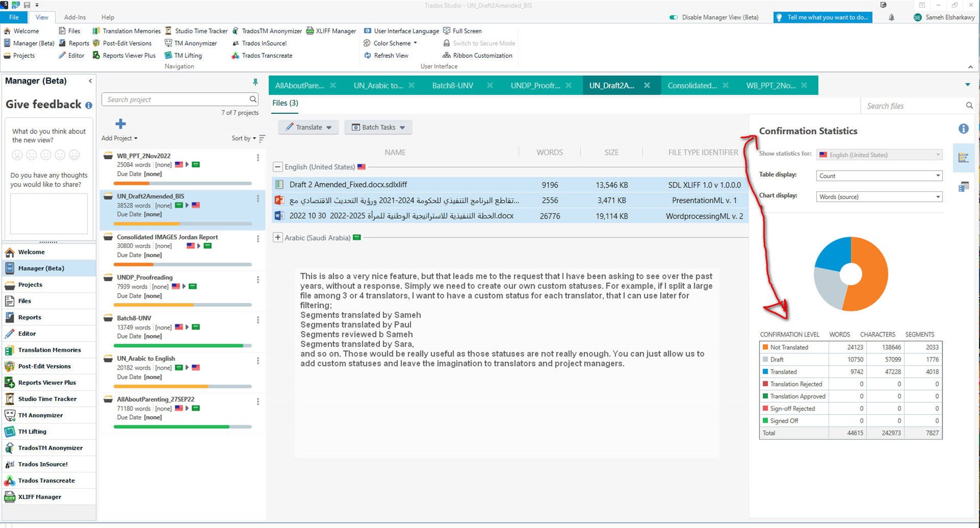Click the Give feedback info icon
Image resolution: width=980 pixels, height=528 pixels.
tap(89, 105)
